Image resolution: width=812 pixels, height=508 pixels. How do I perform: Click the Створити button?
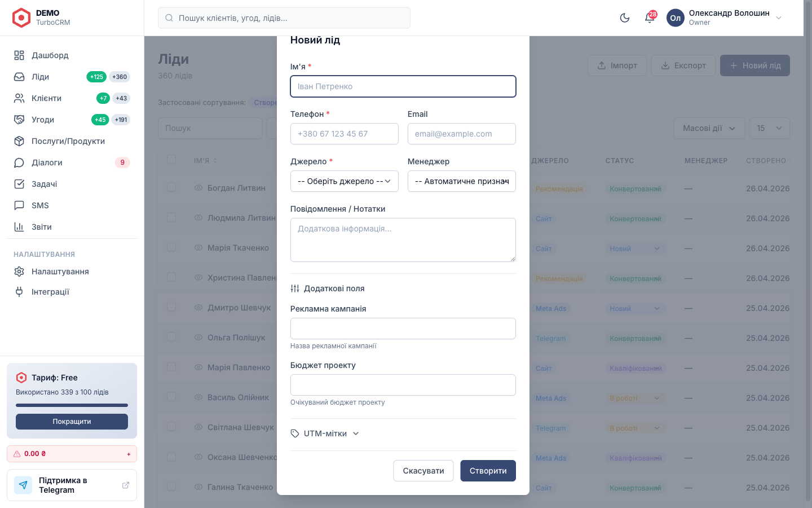pos(488,471)
